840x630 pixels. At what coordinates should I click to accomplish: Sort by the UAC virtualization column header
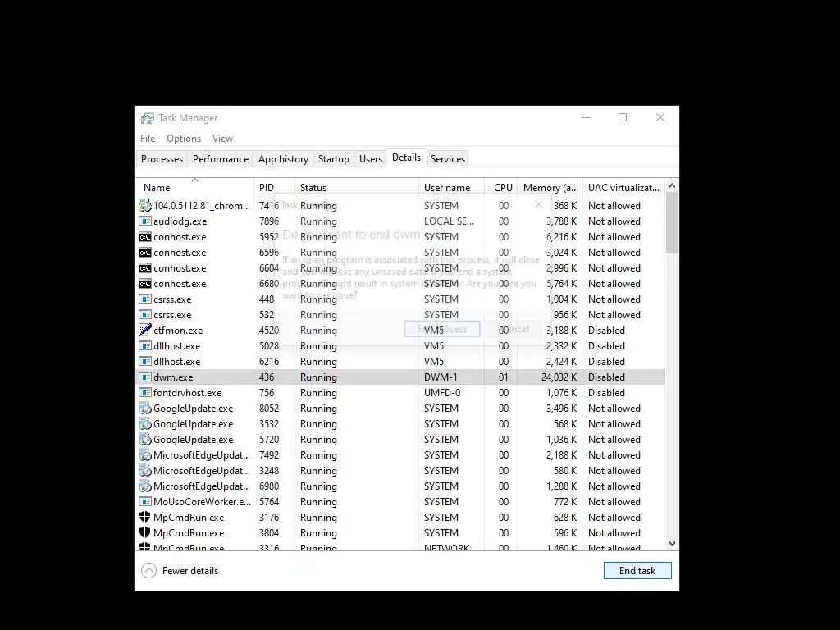[x=624, y=188]
